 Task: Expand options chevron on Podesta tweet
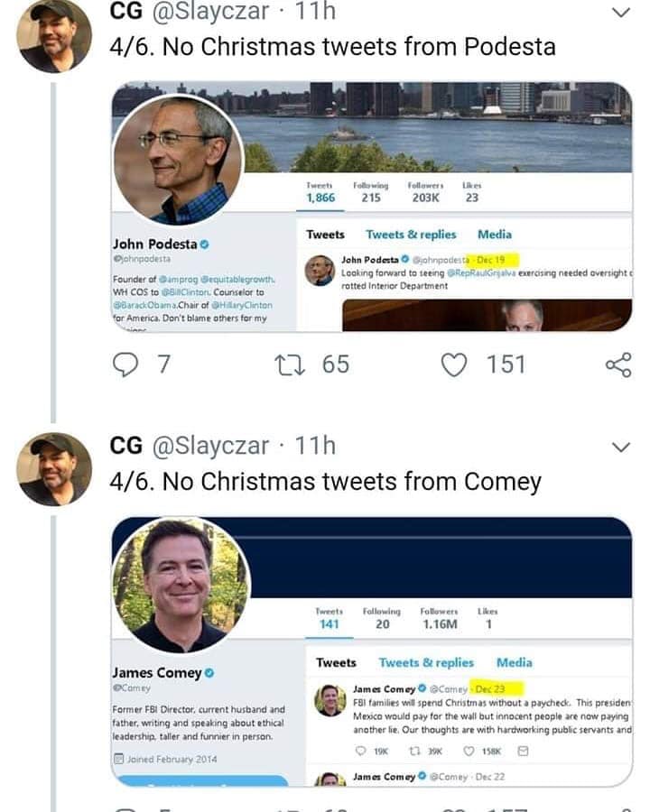tap(620, 13)
